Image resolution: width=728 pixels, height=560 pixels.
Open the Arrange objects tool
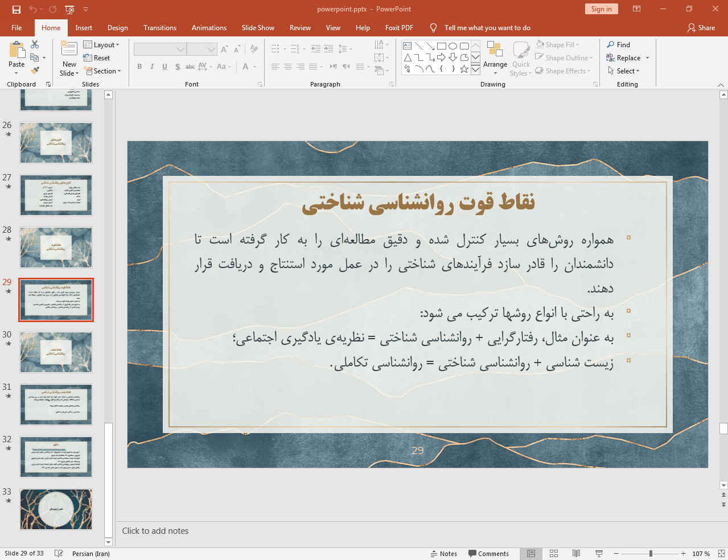(495, 58)
